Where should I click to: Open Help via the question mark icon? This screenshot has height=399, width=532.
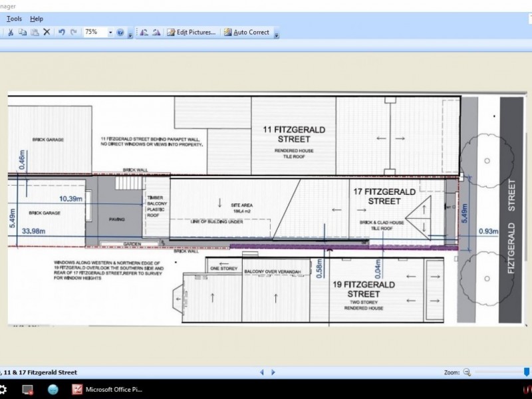[120, 32]
